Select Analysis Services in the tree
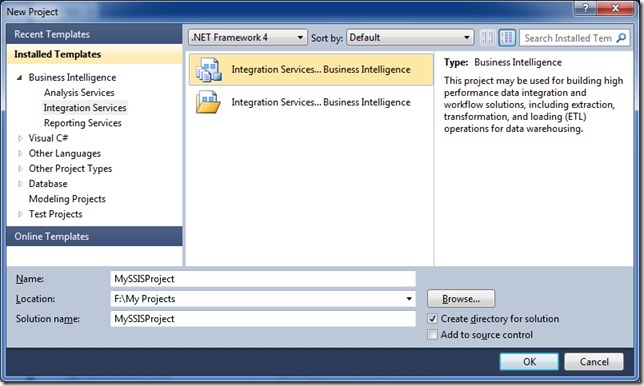Viewport: 644px width, 386px height. click(x=79, y=93)
